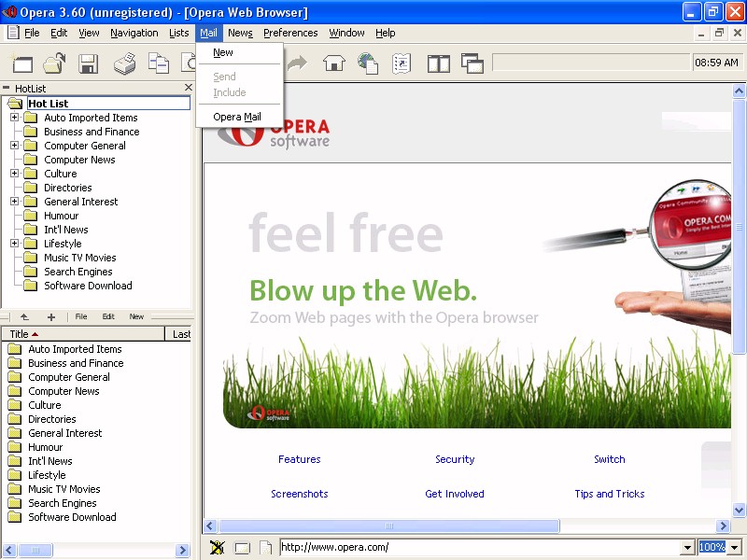Click the small window icon beside image toggle
747x560 pixels.
point(242,548)
